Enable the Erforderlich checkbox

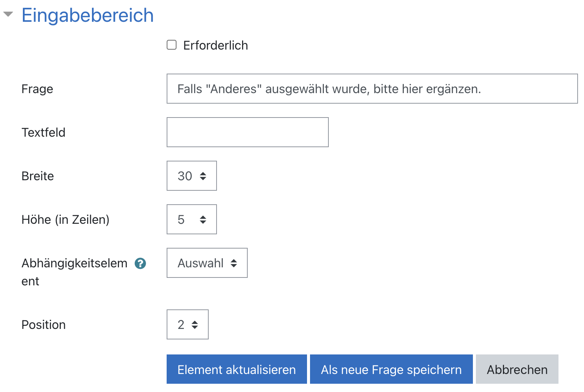(172, 45)
